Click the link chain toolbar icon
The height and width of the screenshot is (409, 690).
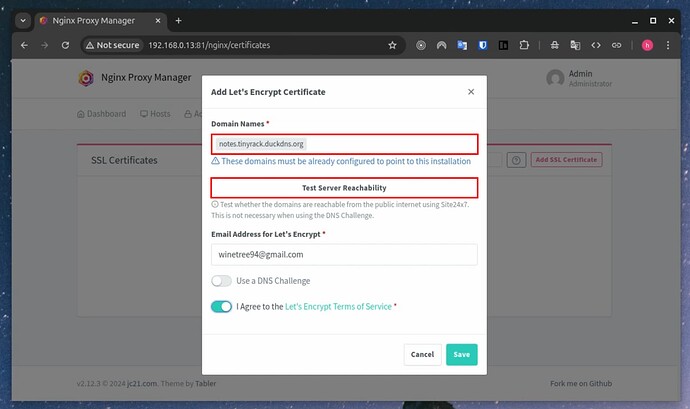(x=617, y=45)
